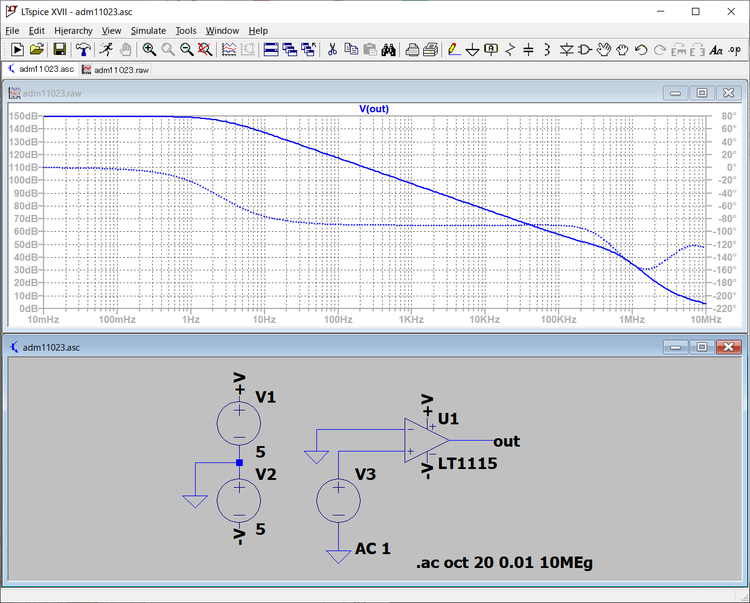750x603 pixels.
Task: Click the Save file toolbar icon
Action: [60, 49]
